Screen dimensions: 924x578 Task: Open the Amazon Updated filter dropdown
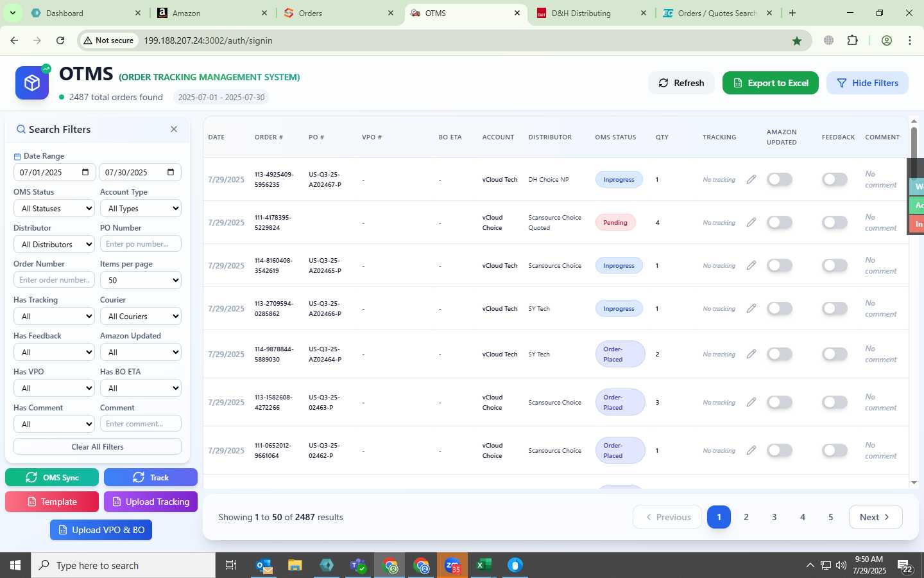141,352
